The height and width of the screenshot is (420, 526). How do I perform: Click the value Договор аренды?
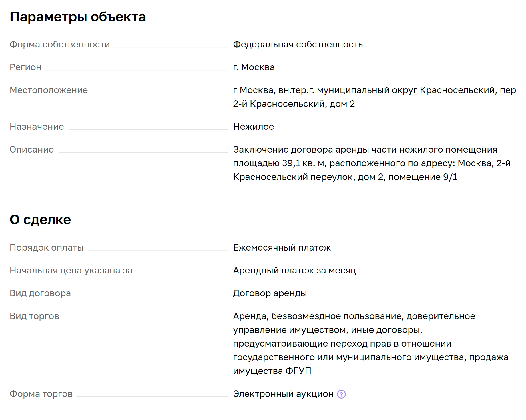click(270, 293)
